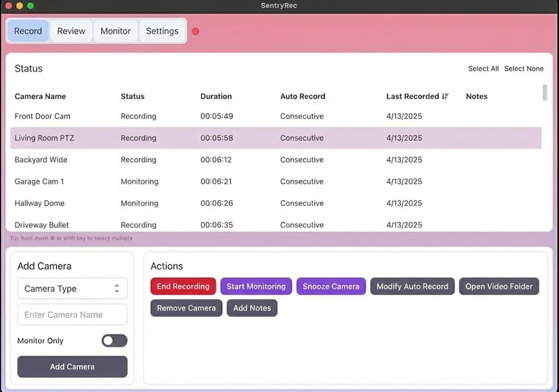
Task: Open the Settings tab
Action: (162, 31)
